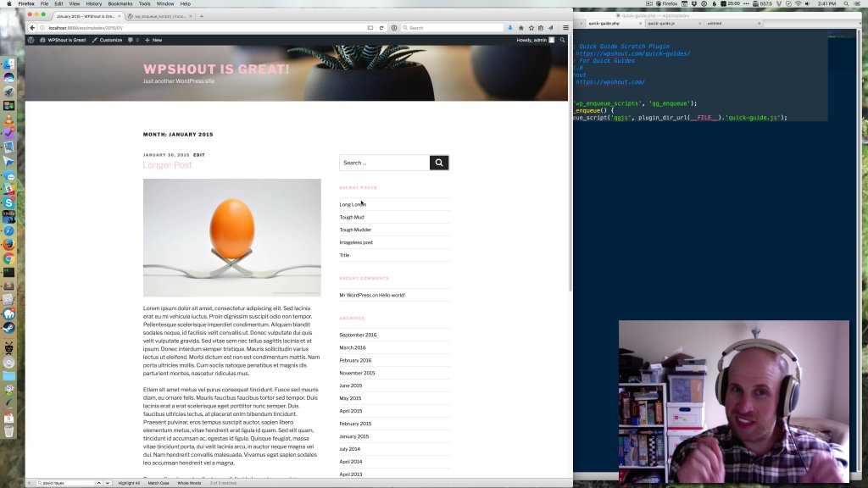Click the Hello world! comment link
Image resolution: width=868 pixels, height=488 pixels.
click(x=392, y=295)
